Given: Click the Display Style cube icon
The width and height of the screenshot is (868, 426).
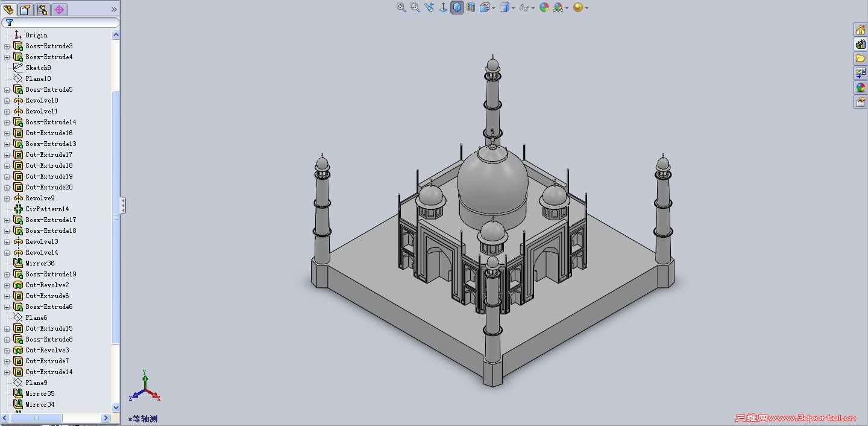Looking at the screenshot, I should [x=505, y=7].
